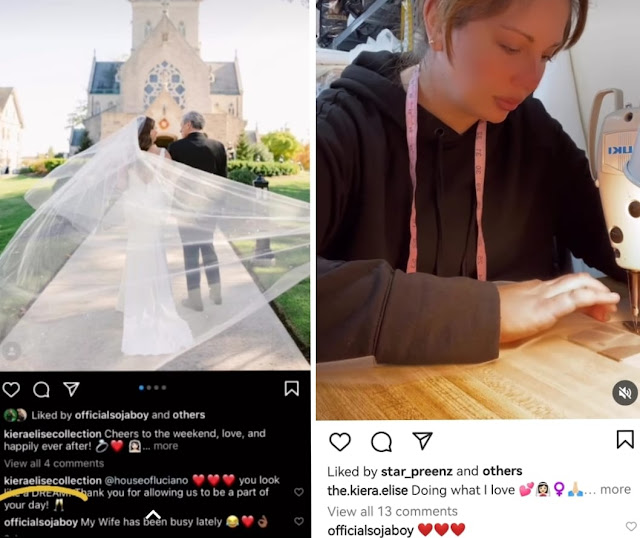View all 4 comments
The height and width of the screenshot is (538, 640).
click(x=54, y=463)
